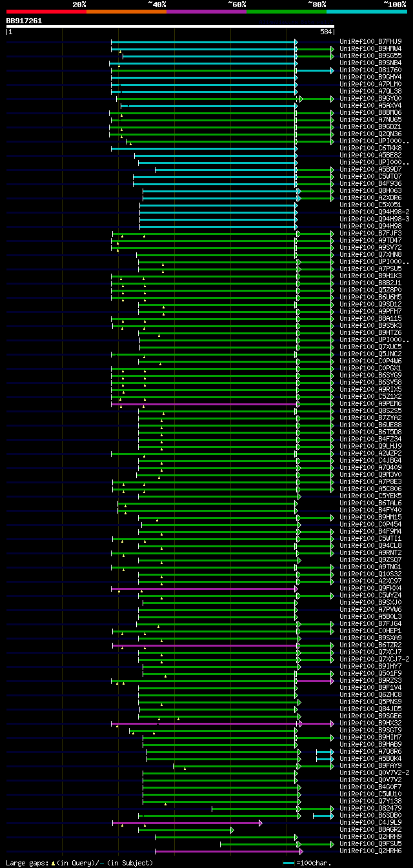
Task: Open hit UniRef100_B6TZR2
Action: [370, 645]
